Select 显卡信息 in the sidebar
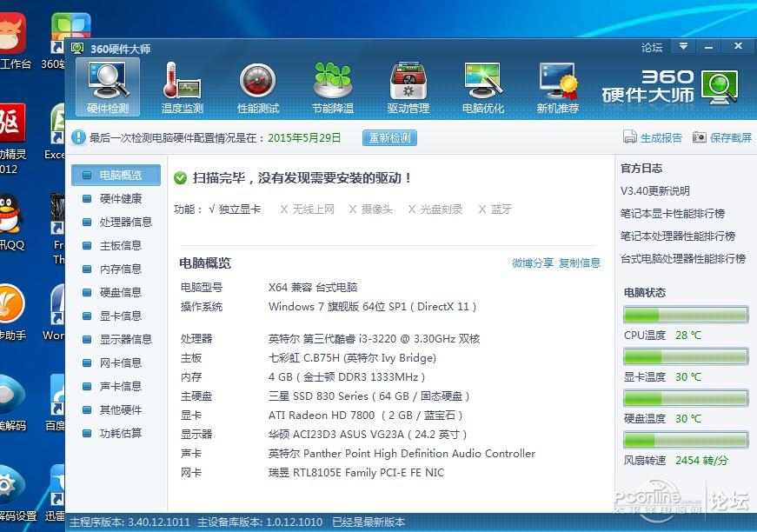 116,316
